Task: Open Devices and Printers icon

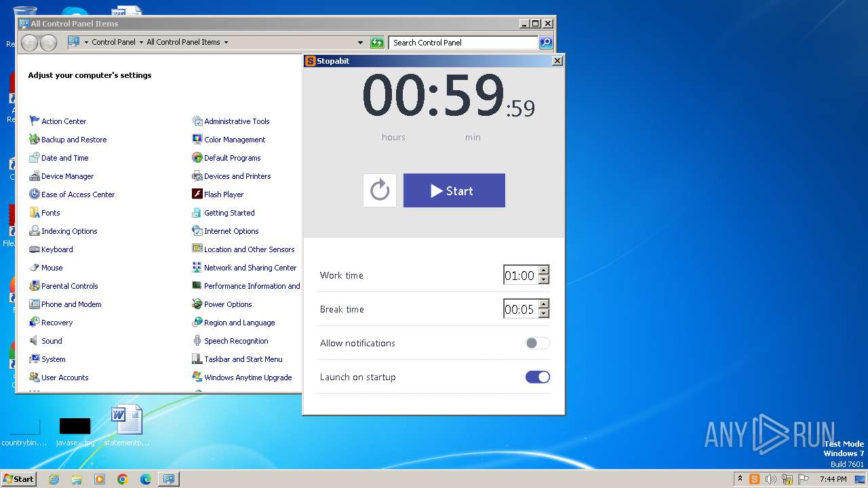Action: point(197,176)
